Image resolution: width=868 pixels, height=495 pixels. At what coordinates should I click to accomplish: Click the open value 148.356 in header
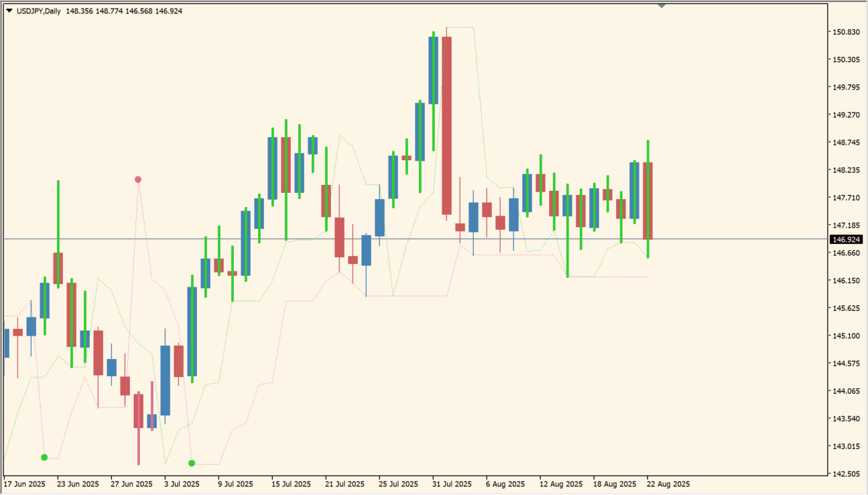(79, 11)
